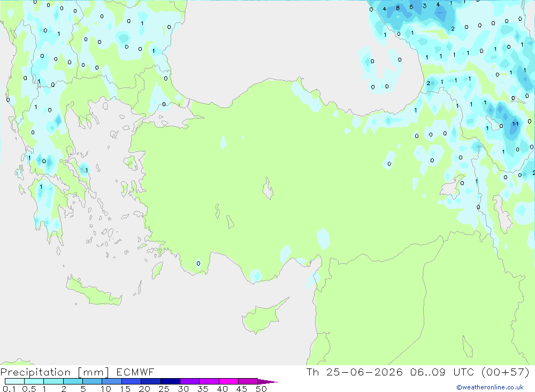Pick the bright magenta 40–45 legend swatch
Screen dimensions: 535x392
[x=228, y=381]
